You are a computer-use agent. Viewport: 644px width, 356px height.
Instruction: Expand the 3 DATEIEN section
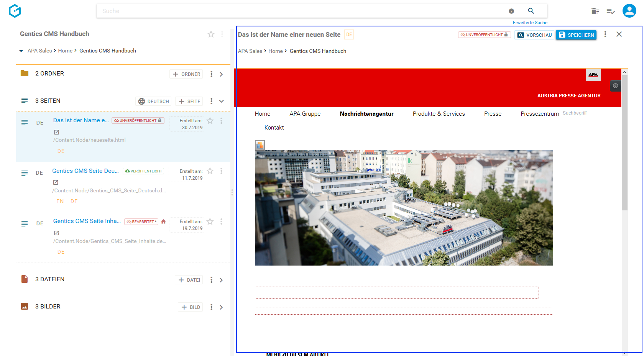pos(221,280)
